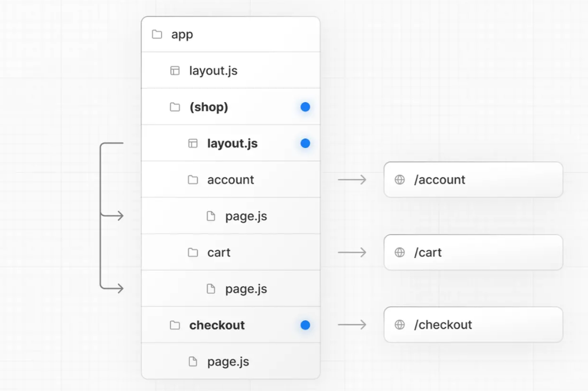The height and width of the screenshot is (391, 588).
Task: Click the folder icon next to app
Action: point(156,34)
